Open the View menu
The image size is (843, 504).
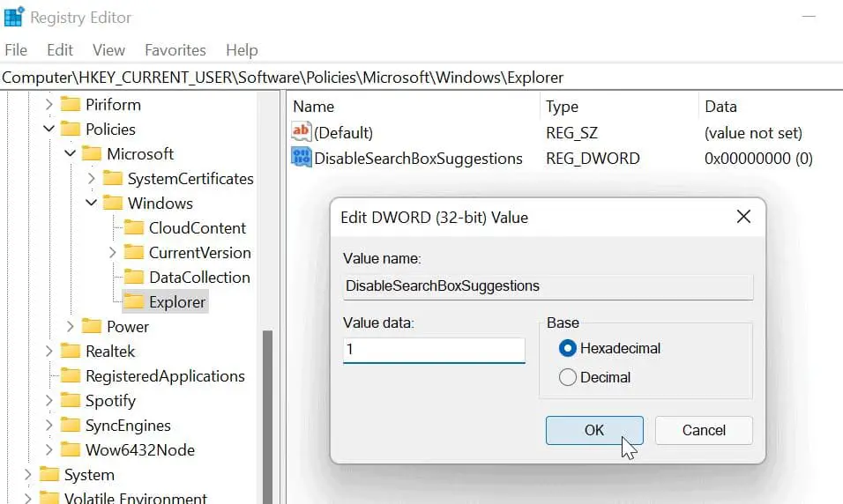[108, 50]
